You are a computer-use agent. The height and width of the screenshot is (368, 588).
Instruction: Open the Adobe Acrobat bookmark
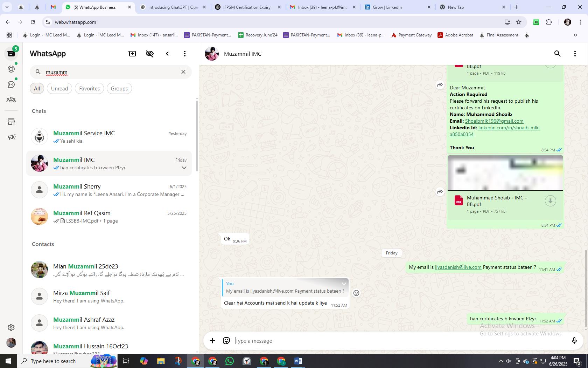coord(455,35)
